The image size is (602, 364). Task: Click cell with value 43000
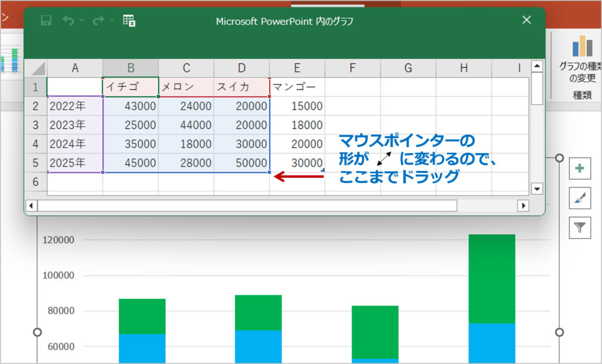[x=131, y=106]
